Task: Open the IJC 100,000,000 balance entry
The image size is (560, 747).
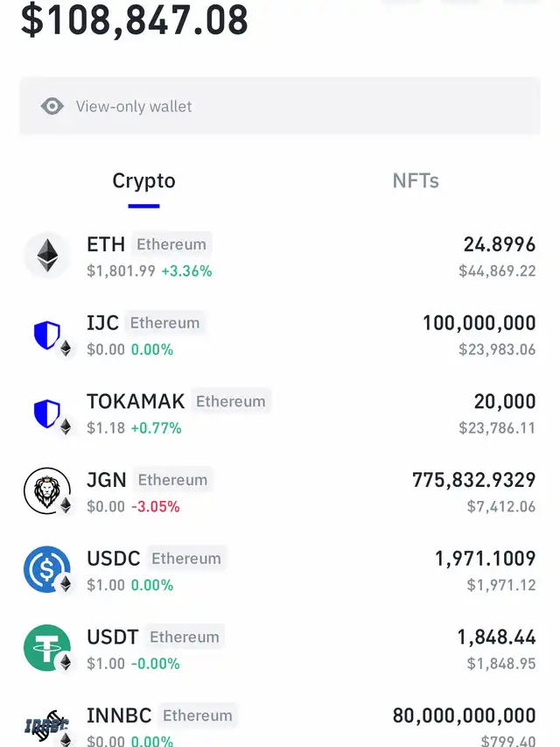Action: [479, 323]
